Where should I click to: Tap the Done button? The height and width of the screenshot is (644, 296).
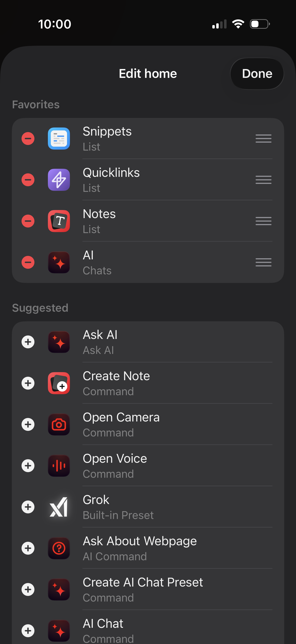[x=257, y=74]
